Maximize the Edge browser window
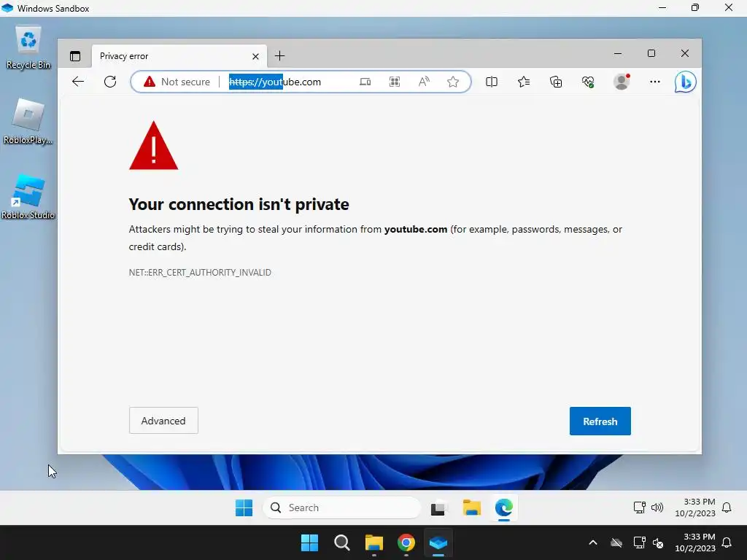 [x=651, y=53]
